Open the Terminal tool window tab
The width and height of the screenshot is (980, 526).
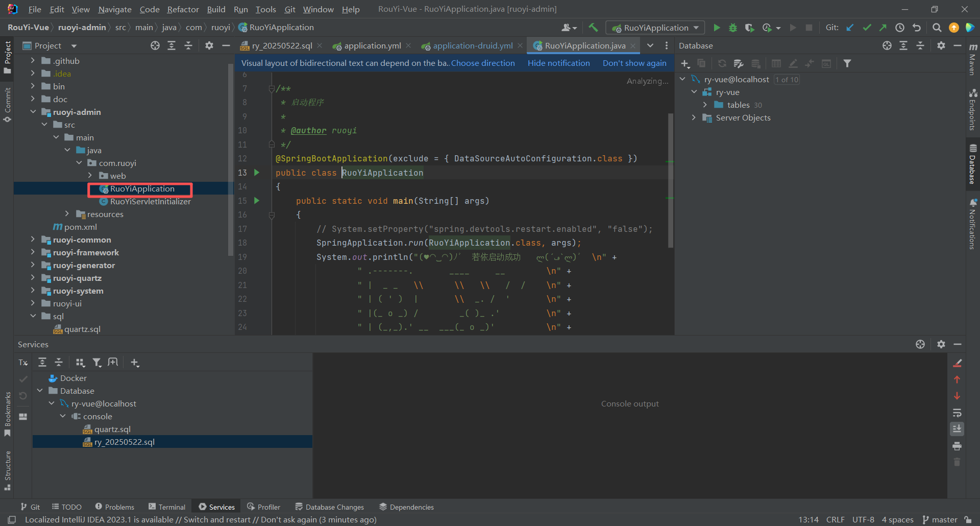point(167,507)
